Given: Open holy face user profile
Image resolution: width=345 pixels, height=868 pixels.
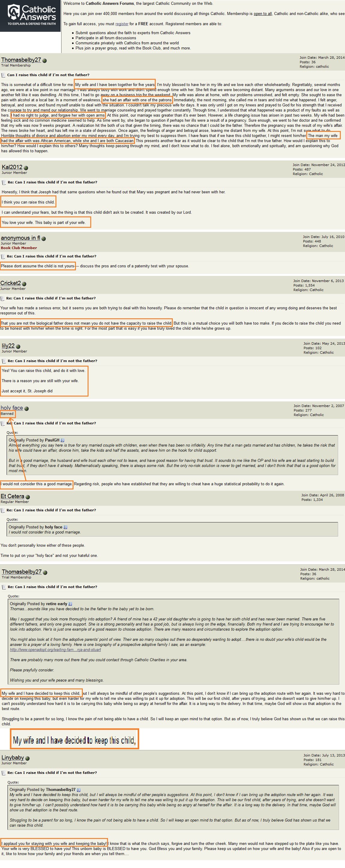Looking at the screenshot, I should 12,407.
